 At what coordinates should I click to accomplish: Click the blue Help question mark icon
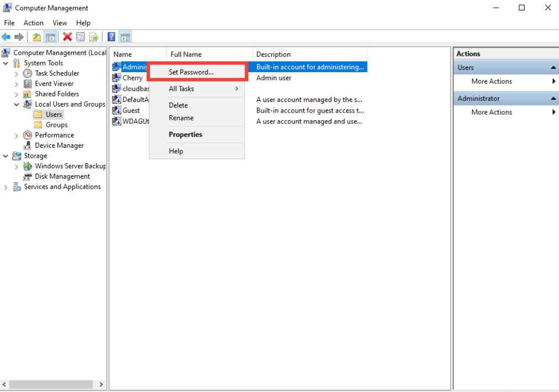click(x=111, y=37)
